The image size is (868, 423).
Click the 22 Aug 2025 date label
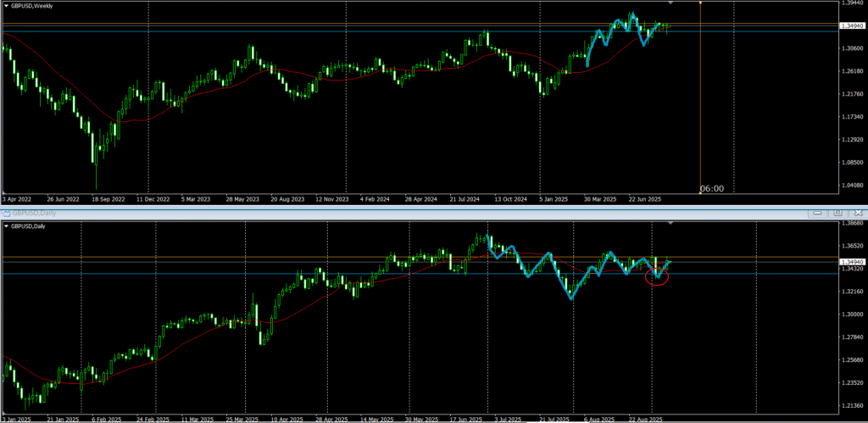(646, 420)
